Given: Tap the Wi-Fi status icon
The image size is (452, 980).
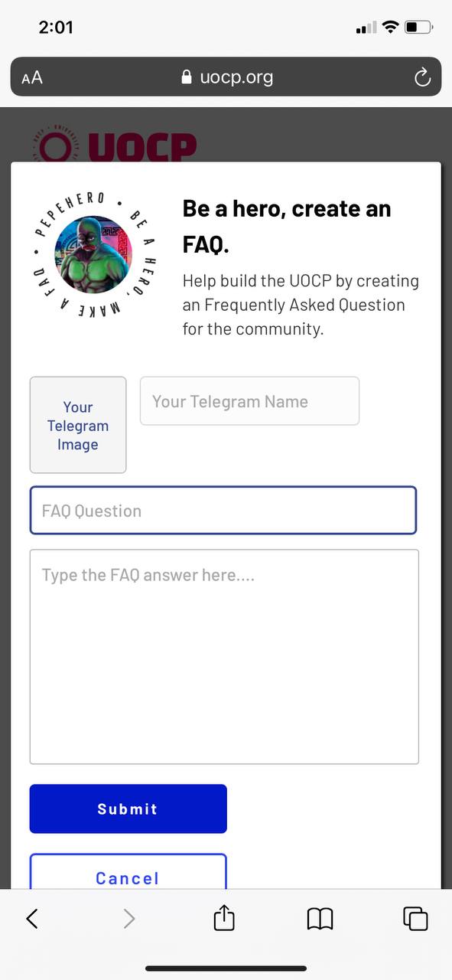Looking at the screenshot, I should click(x=391, y=28).
